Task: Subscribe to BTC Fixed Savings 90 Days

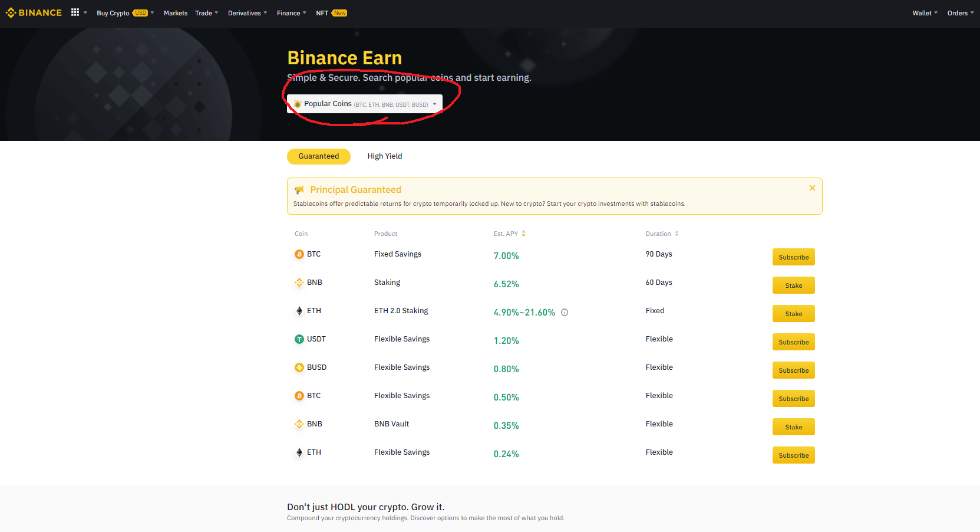Action: pyautogui.click(x=794, y=257)
